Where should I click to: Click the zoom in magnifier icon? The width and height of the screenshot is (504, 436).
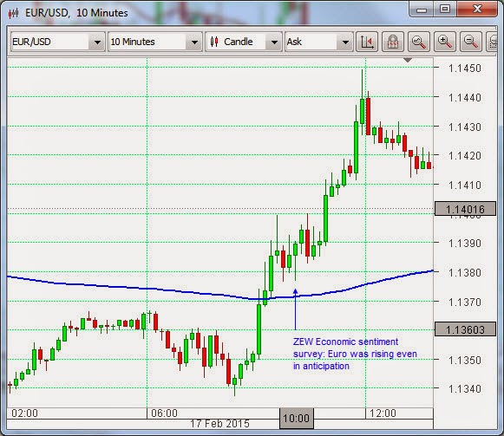[445, 42]
